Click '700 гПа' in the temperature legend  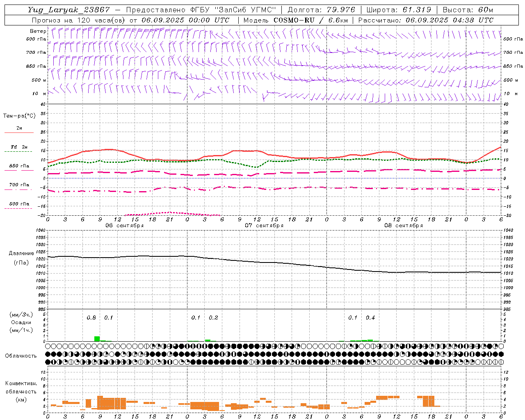click(x=19, y=185)
